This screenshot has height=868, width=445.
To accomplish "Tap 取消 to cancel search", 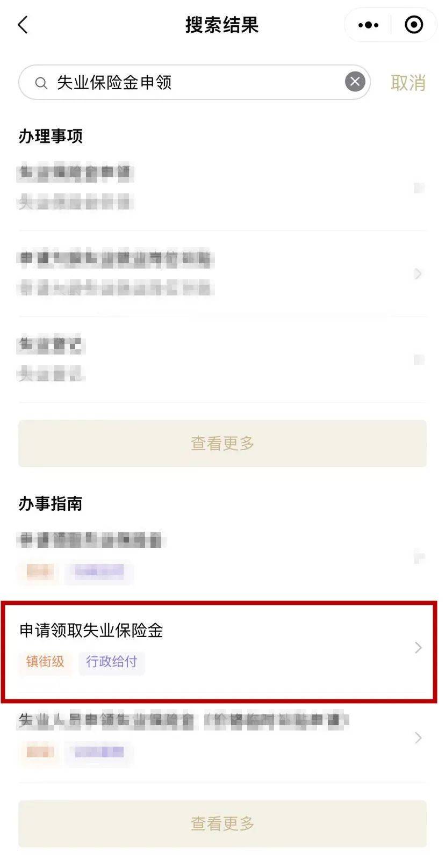I will 408,83.
